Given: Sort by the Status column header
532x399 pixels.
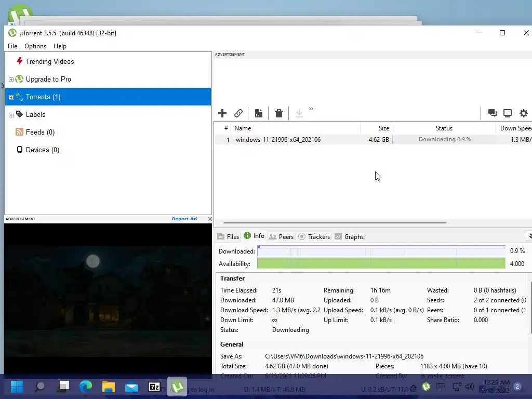Looking at the screenshot, I should (444, 128).
